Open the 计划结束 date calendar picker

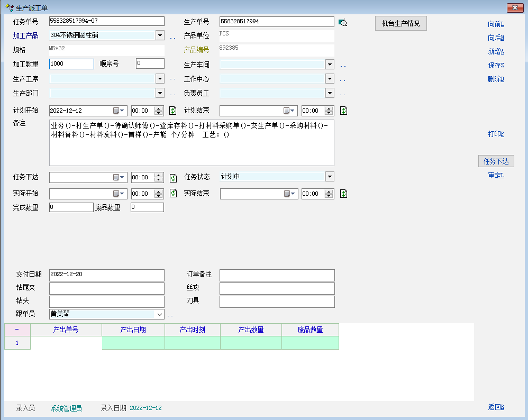coord(290,111)
